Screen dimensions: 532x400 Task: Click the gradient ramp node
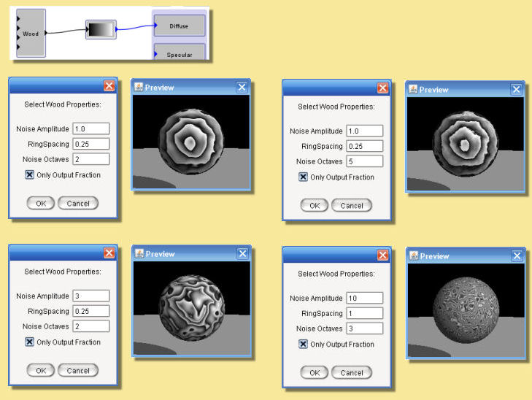pos(101,30)
